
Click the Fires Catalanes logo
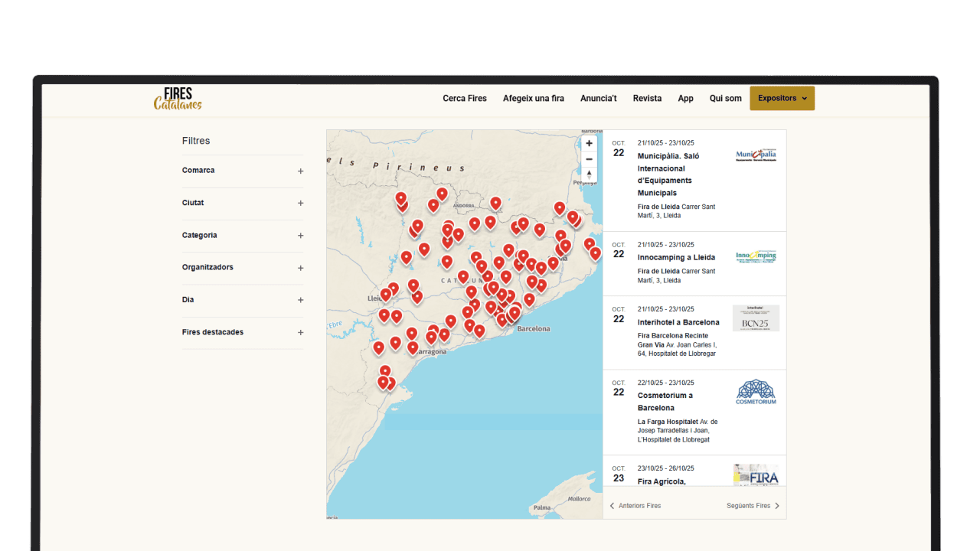coord(178,99)
